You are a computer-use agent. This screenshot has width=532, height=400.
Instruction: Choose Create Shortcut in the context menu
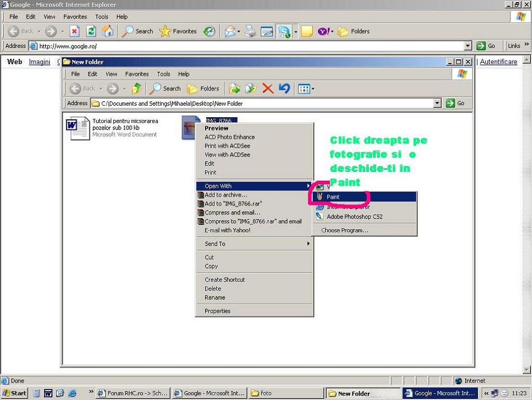click(254, 280)
